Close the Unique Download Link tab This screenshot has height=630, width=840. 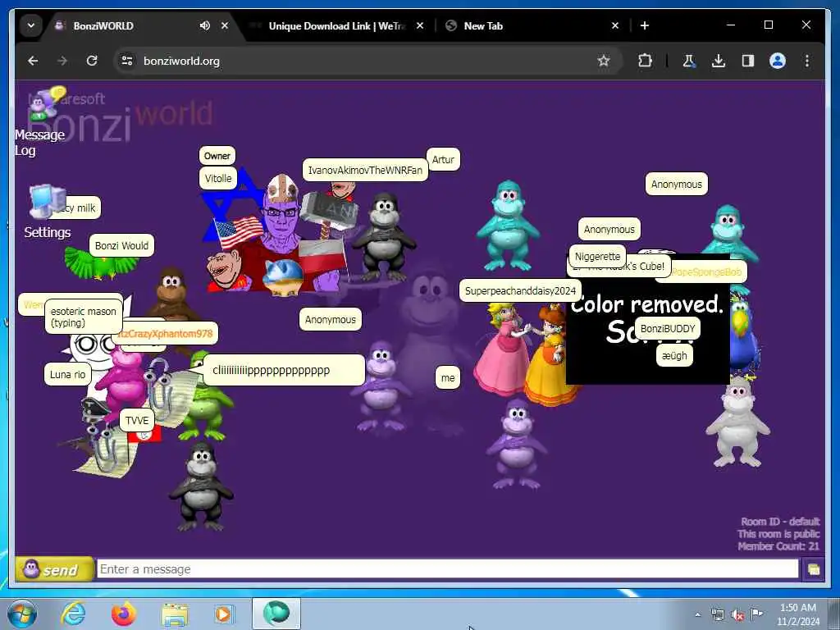[420, 25]
